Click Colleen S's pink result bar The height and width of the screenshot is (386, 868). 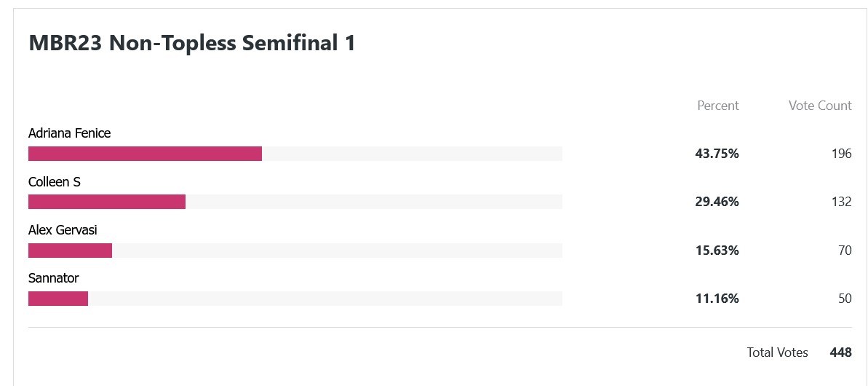tap(107, 202)
